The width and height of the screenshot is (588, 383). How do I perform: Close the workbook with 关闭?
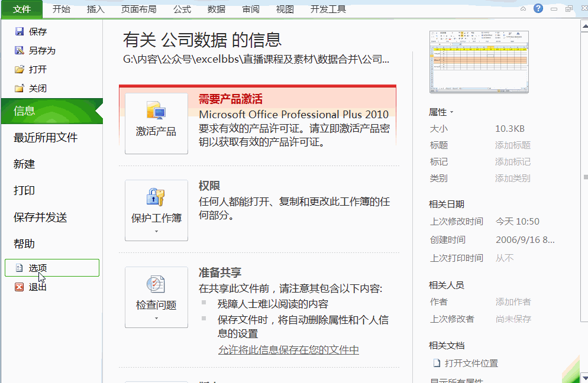pos(31,89)
